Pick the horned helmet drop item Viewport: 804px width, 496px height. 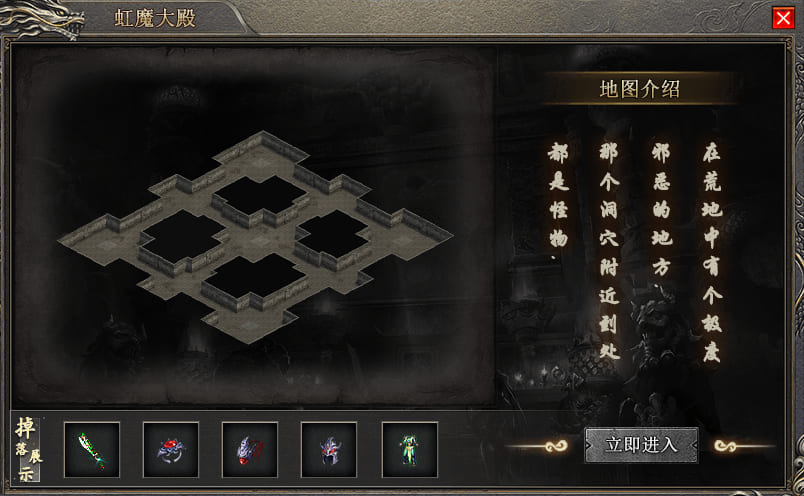[x=329, y=450]
